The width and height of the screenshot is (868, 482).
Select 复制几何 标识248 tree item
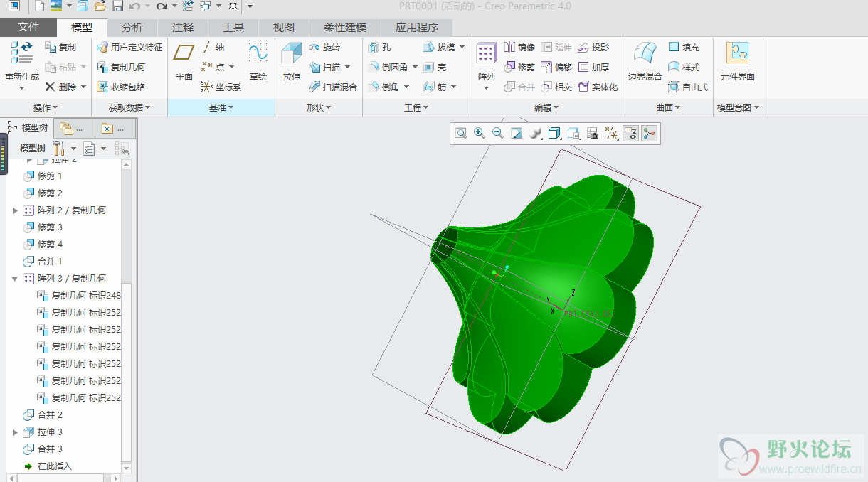coord(79,296)
